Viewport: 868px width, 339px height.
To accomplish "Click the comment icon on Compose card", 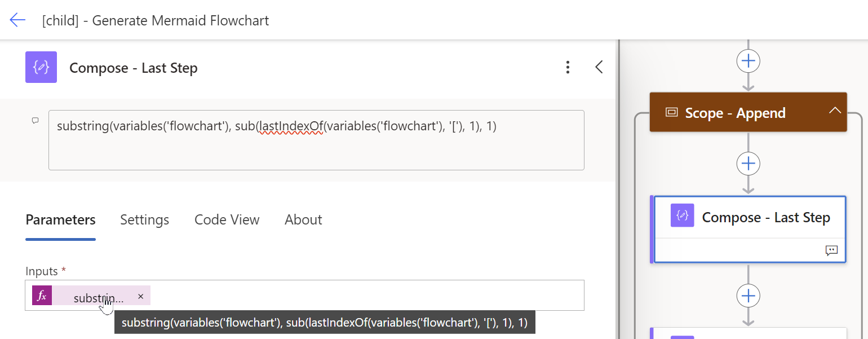I will tap(831, 250).
